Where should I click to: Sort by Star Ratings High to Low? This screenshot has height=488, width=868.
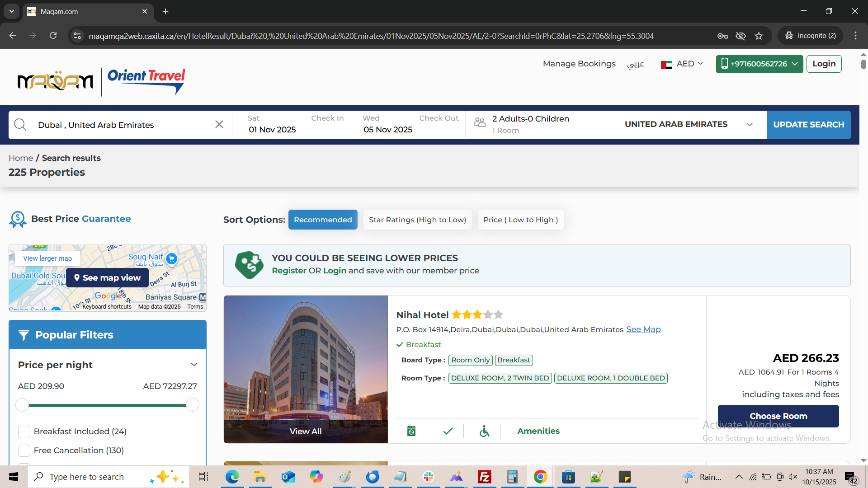click(417, 220)
